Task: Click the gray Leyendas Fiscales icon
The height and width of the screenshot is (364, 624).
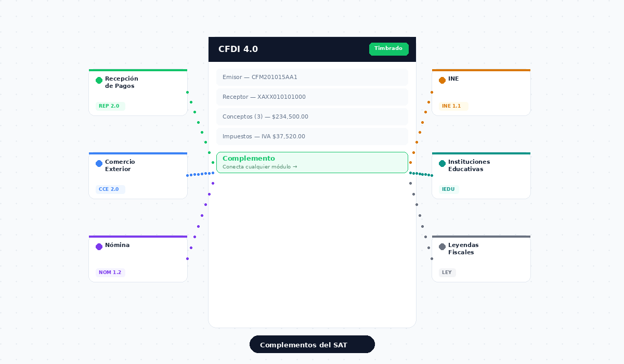Action: point(442,246)
